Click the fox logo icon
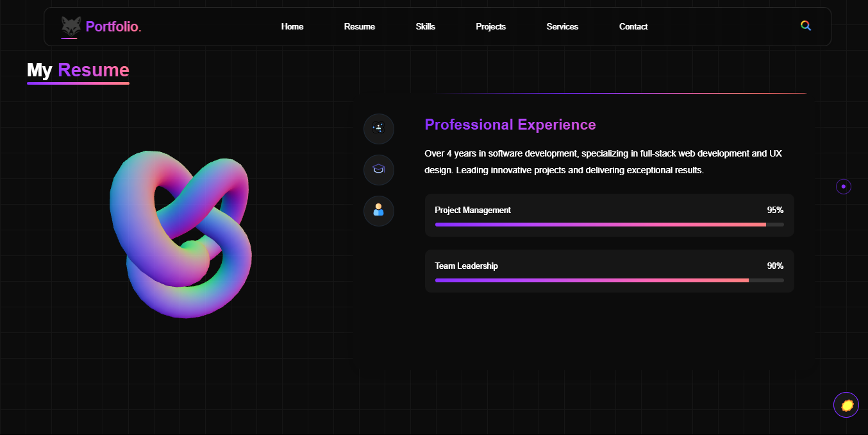The image size is (868, 435). [71, 26]
